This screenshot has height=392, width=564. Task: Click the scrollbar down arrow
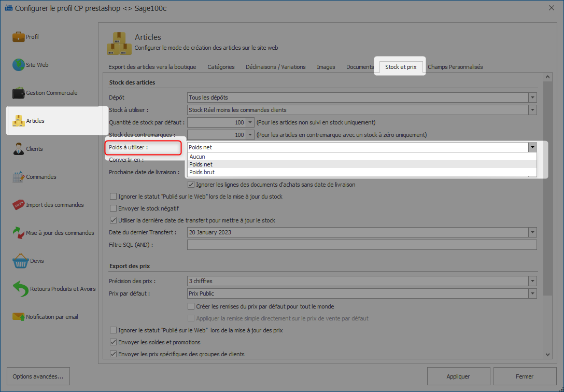pos(547,355)
